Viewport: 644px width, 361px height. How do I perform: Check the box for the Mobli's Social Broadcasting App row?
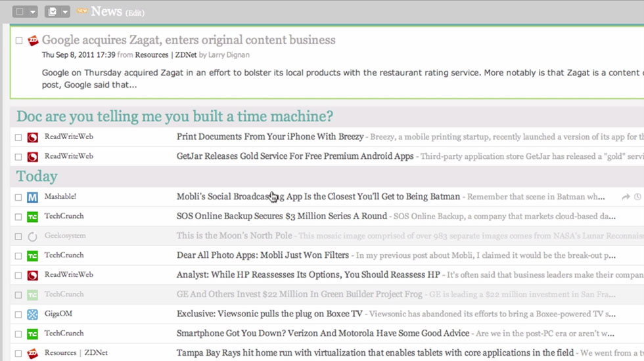(x=18, y=198)
